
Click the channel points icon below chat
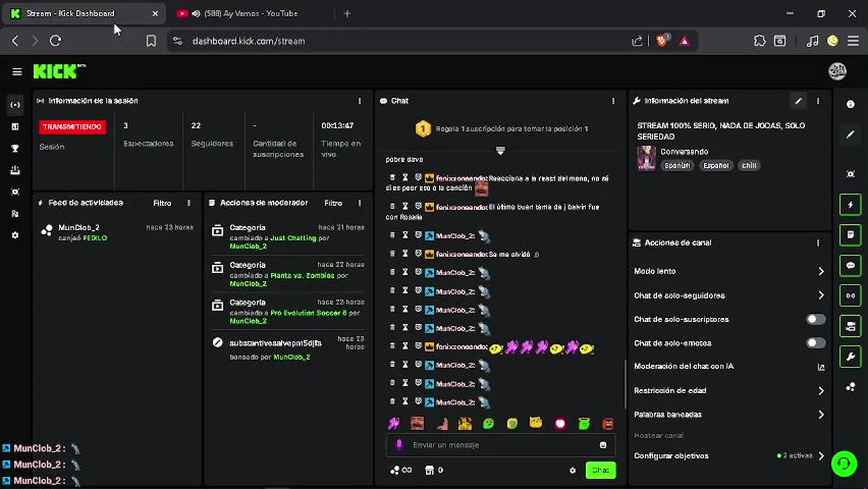[395, 470]
